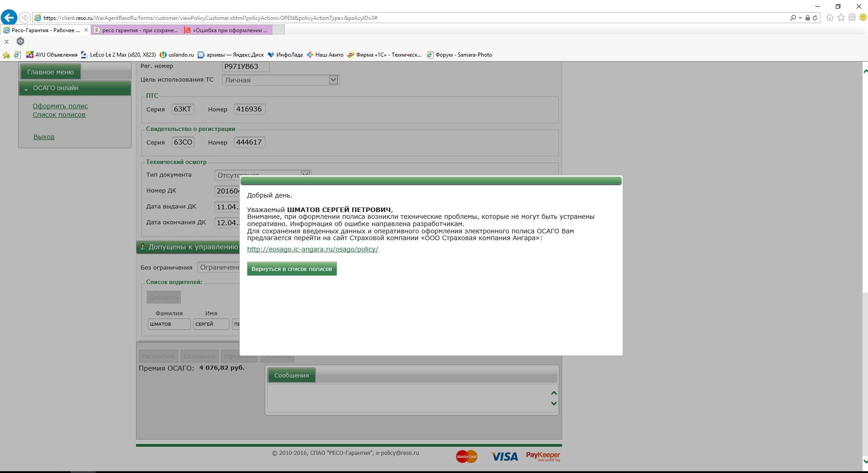Click the browser Back arrow button
Viewport: 868px width, 473px height.
(x=9, y=18)
